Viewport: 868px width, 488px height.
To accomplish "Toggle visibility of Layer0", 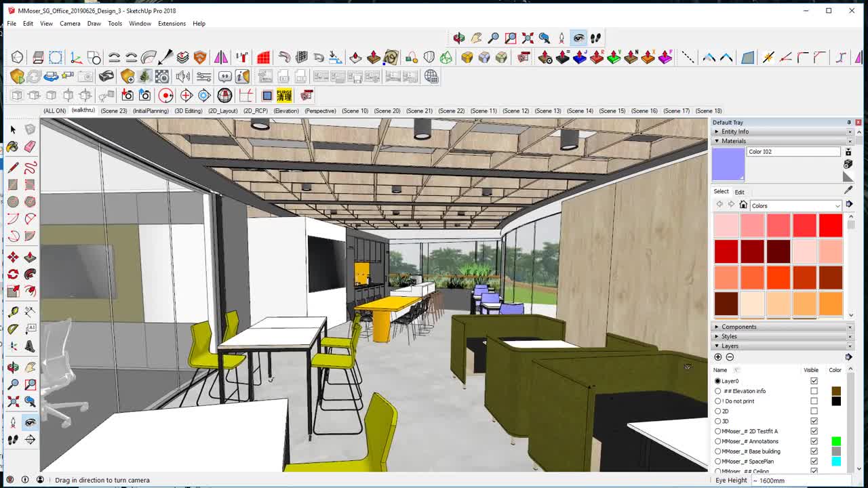I will pyautogui.click(x=814, y=381).
